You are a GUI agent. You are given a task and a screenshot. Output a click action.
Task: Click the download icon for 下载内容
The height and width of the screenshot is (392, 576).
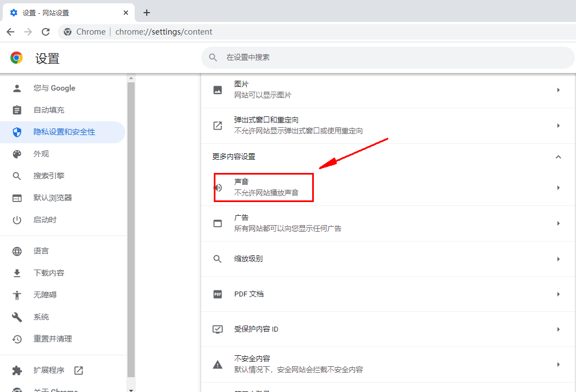(x=17, y=273)
